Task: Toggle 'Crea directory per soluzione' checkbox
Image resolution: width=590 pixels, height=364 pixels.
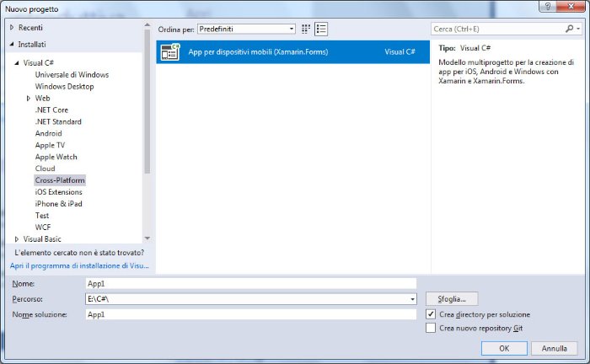Action: click(431, 314)
